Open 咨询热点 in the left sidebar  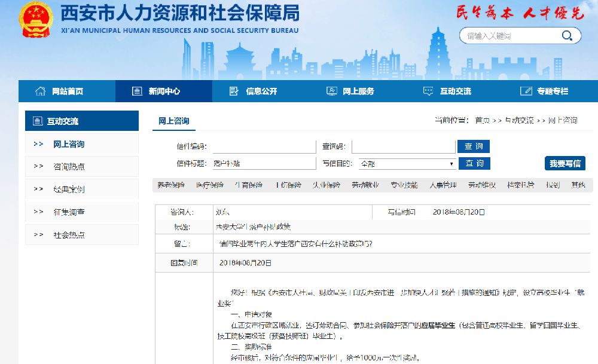69,167
